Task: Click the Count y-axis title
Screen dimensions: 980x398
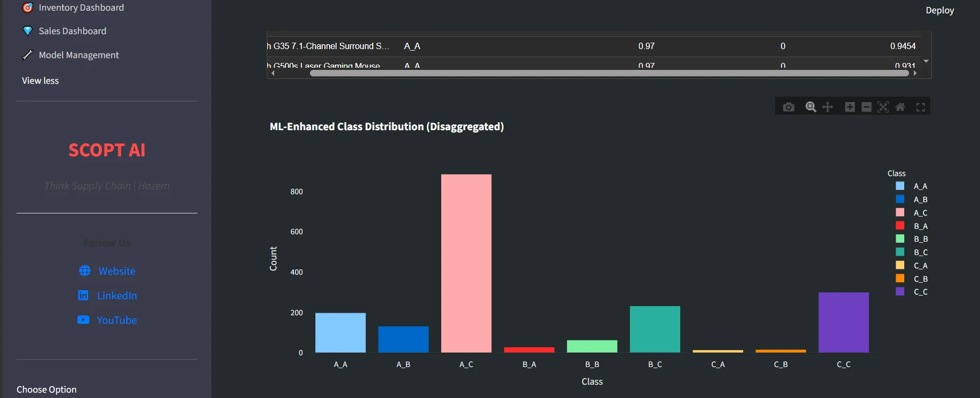Action: pos(273,259)
